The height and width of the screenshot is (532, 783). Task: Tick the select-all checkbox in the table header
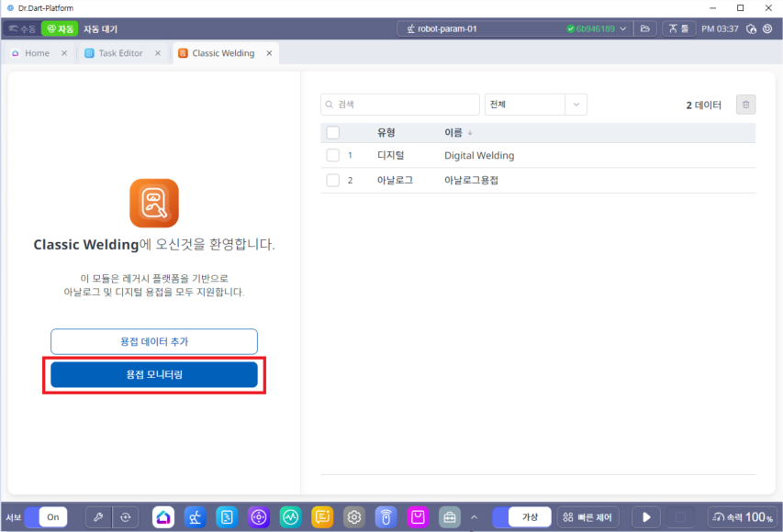point(333,132)
